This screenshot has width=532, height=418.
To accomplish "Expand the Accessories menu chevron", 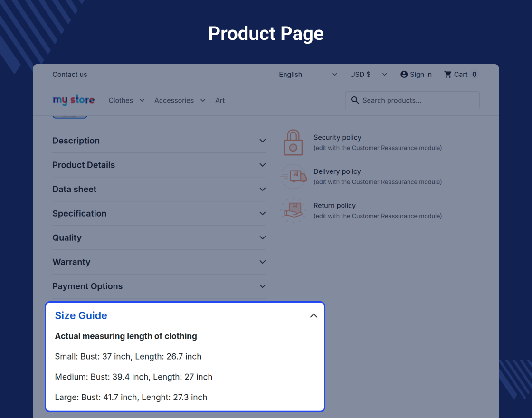I will [202, 100].
